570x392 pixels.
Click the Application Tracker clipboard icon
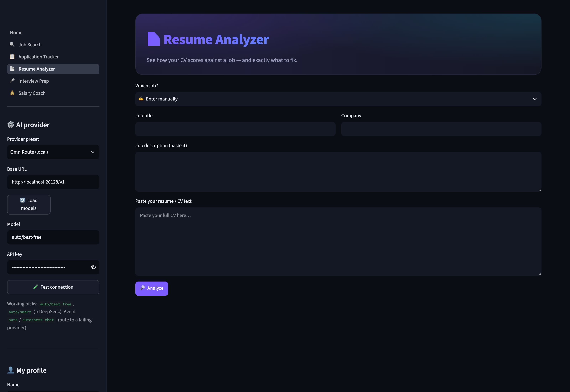pyautogui.click(x=12, y=56)
